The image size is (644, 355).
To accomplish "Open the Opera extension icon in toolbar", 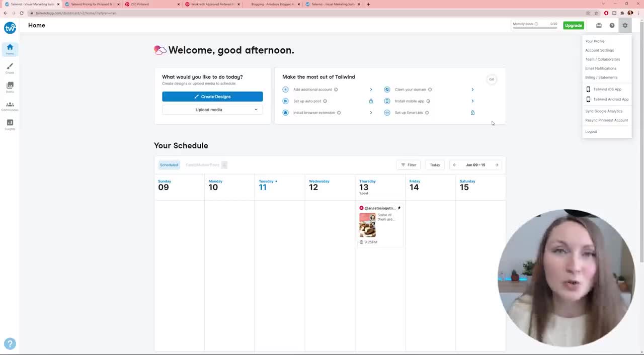I will coord(606,13).
